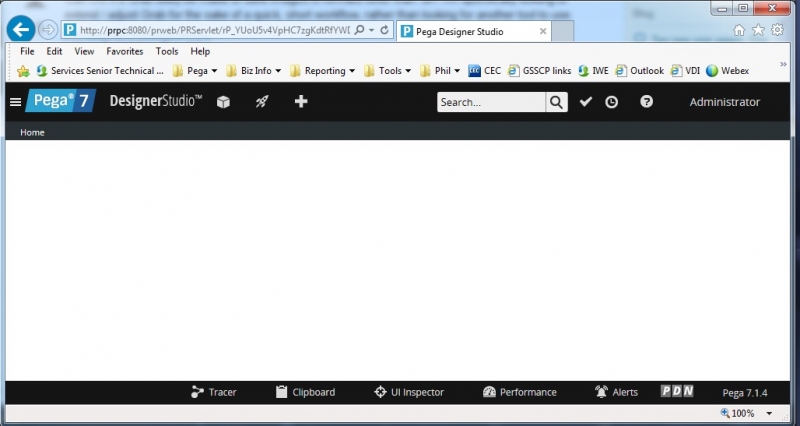Open the File menu
Viewport: 800px width, 426px height.
tap(27, 51)
